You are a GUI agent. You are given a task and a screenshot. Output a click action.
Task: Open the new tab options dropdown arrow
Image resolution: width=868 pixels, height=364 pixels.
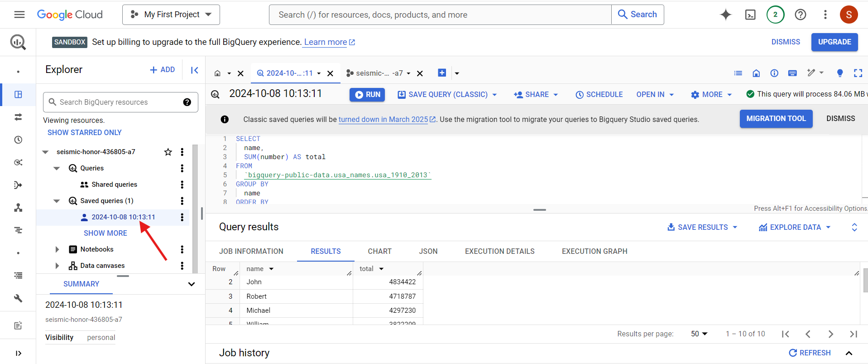tap(457, 73)
